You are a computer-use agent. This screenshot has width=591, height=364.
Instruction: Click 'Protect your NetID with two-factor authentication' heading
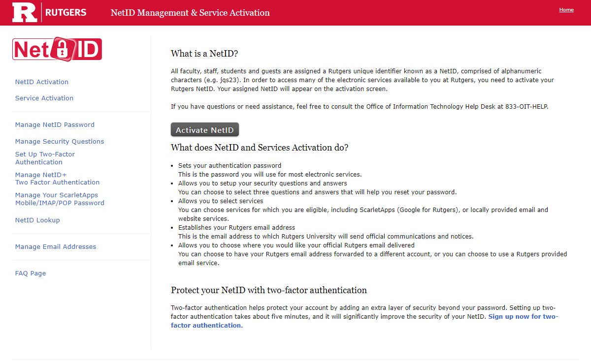pyautogui.click(x=269, y=290)
